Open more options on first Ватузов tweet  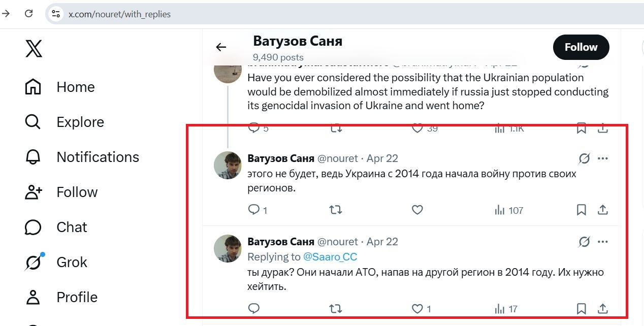tap(603, 159)
